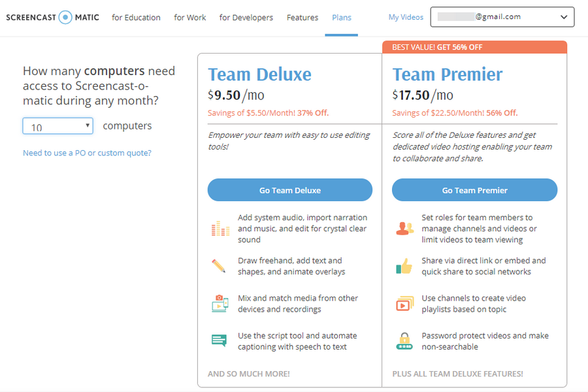This screenshot has width=588, height=392.
Task: Click AND SO MUCH MORE! text
Action: (249, 374)
